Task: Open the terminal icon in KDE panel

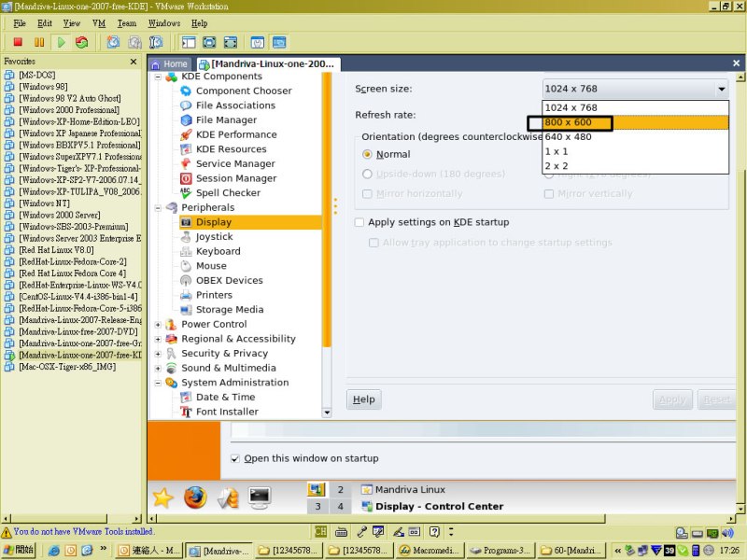Action: coord(260,497)
